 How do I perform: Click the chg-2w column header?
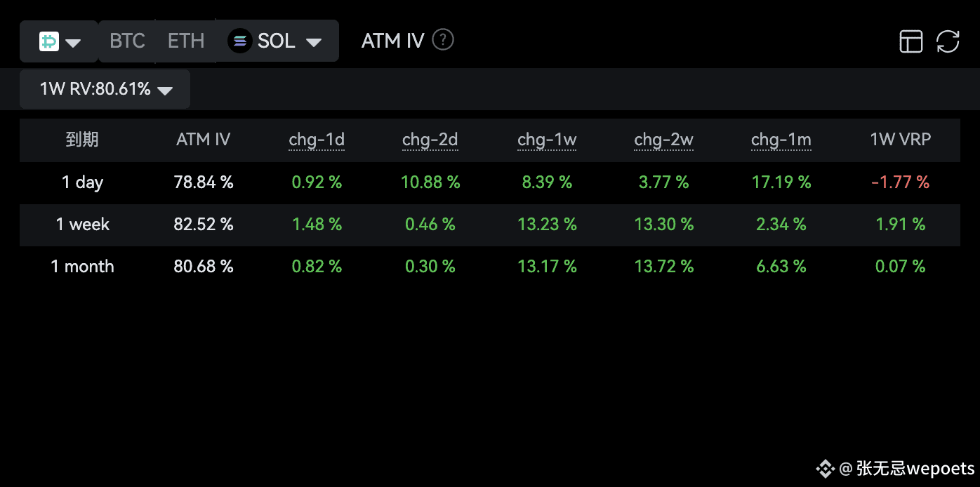(663, 140)
